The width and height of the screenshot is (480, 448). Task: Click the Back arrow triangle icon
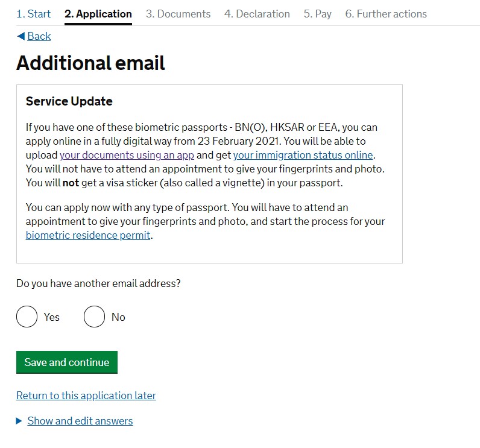tap(21, 36)
